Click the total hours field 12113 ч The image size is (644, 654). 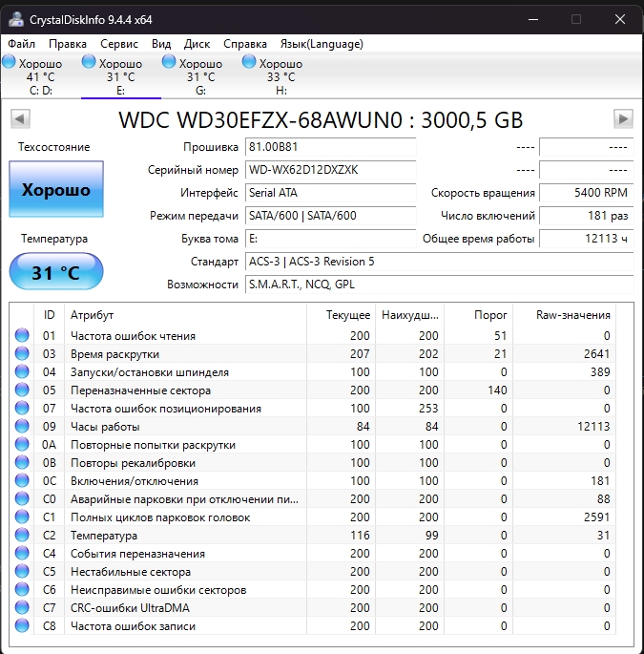click(x=587, y=239)
